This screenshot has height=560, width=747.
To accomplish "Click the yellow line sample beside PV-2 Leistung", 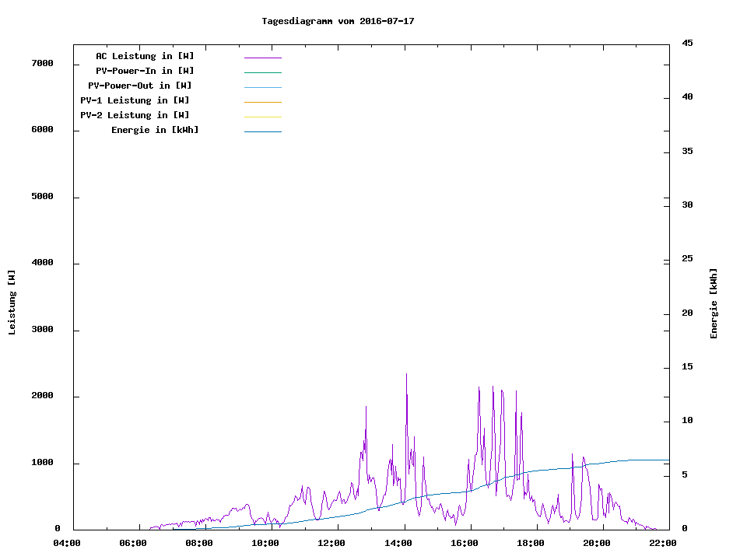I will [x=262, y=117].
